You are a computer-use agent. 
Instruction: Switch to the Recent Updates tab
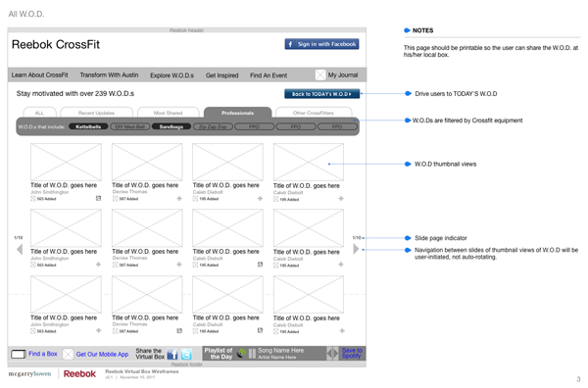96,113
